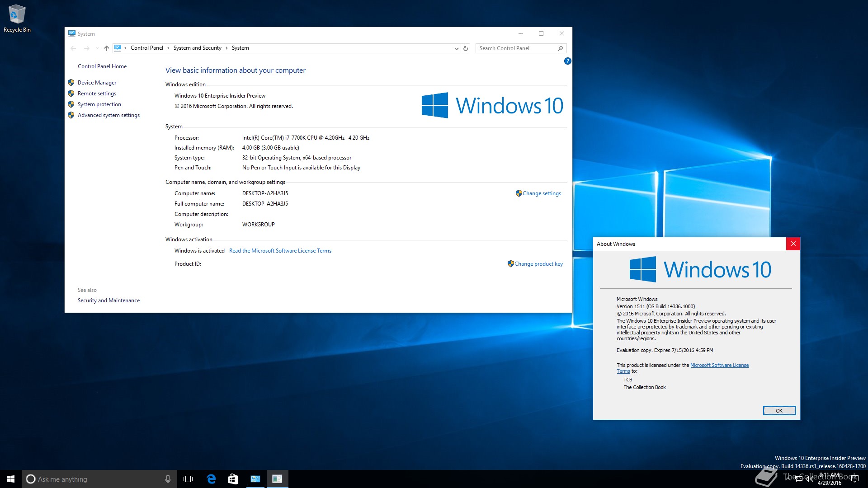Click the search magnifier icon

(560, 48)
